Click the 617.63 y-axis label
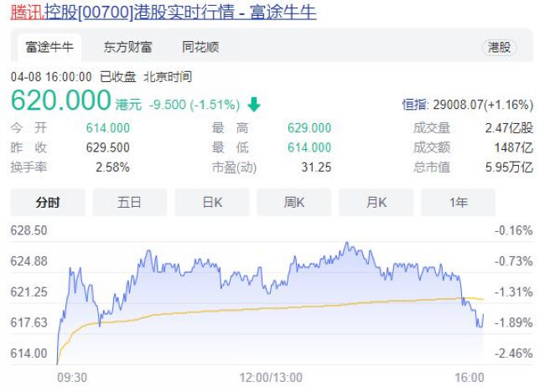 [x=29, y=322]
